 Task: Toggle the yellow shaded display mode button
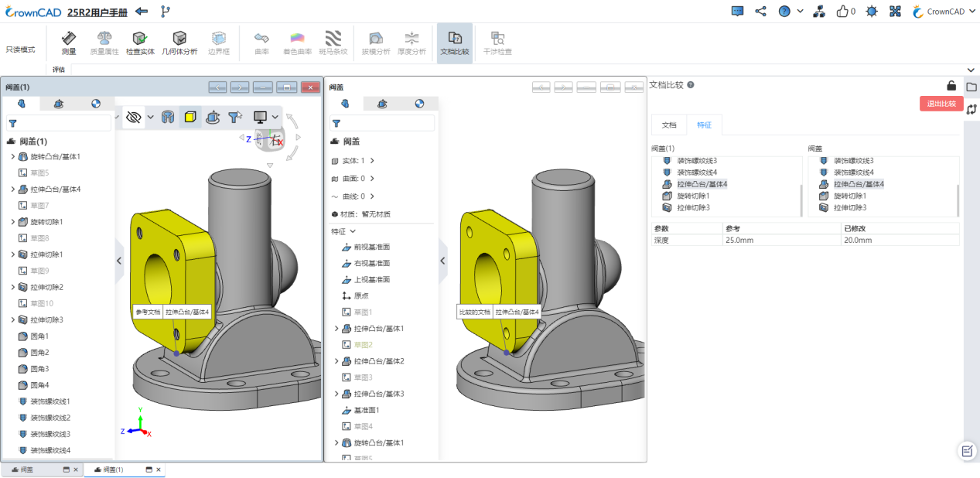click(x=190, y=118)
